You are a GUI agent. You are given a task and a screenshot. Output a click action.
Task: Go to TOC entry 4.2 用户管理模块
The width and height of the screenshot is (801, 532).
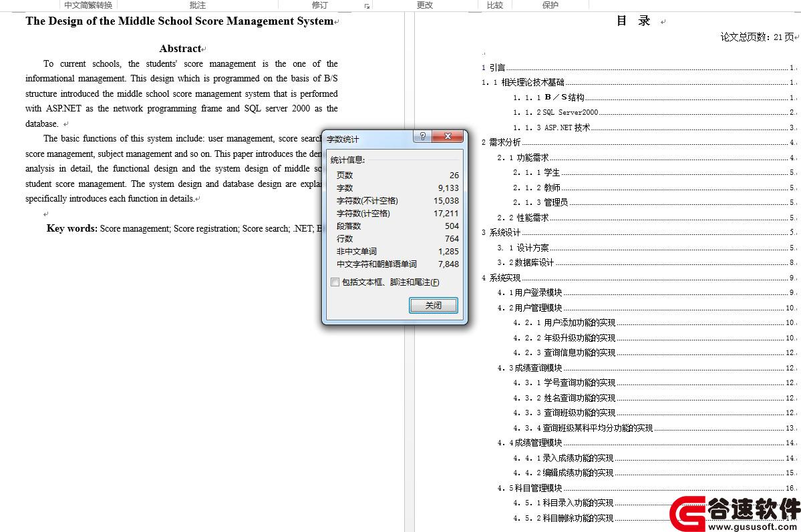click(647, 308)
